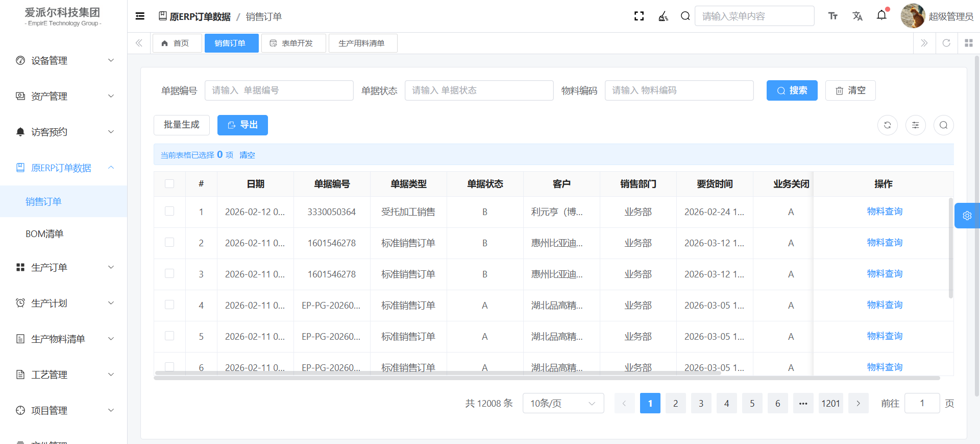Open the 10条/页 page size dropdown
Viewport: 980px width, 444px height.
(x=562, y=403)
